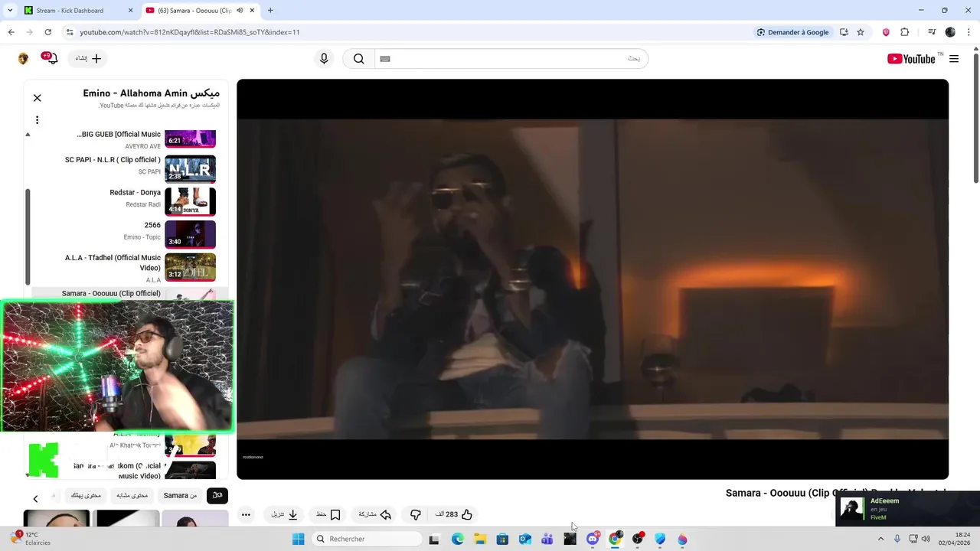Close the mix playlist panel
Screen dimensions: 980x551
coord(37,98)
